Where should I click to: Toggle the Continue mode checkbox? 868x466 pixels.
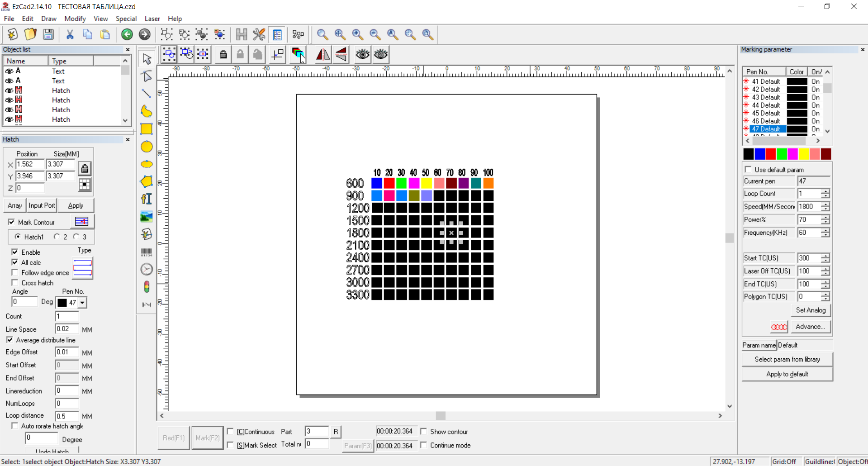point(424,446)
